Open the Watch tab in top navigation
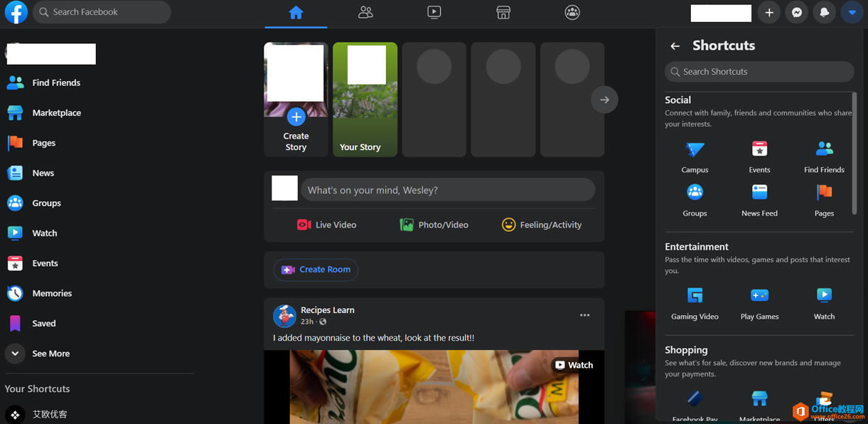Viewport: 868px width, 424px height. point(434,13)
